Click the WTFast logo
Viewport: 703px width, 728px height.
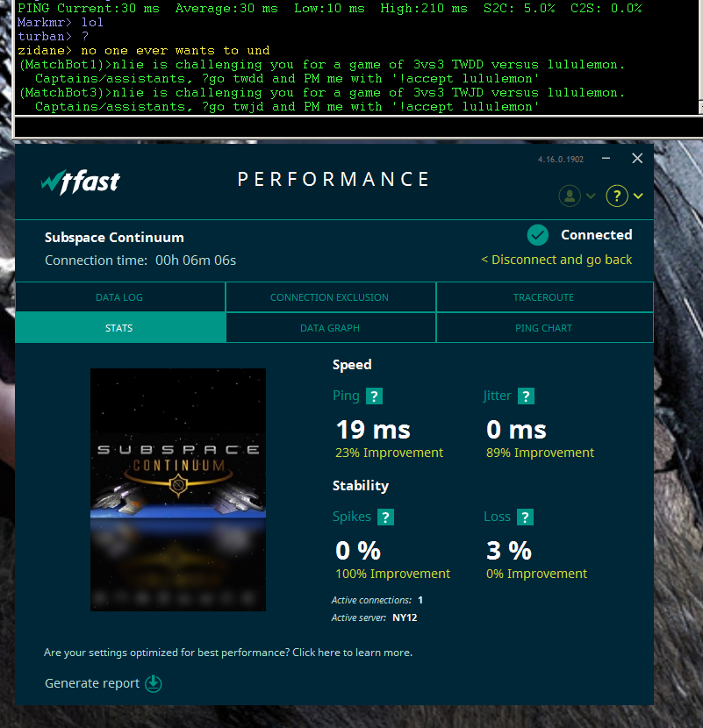coord(81,182)
